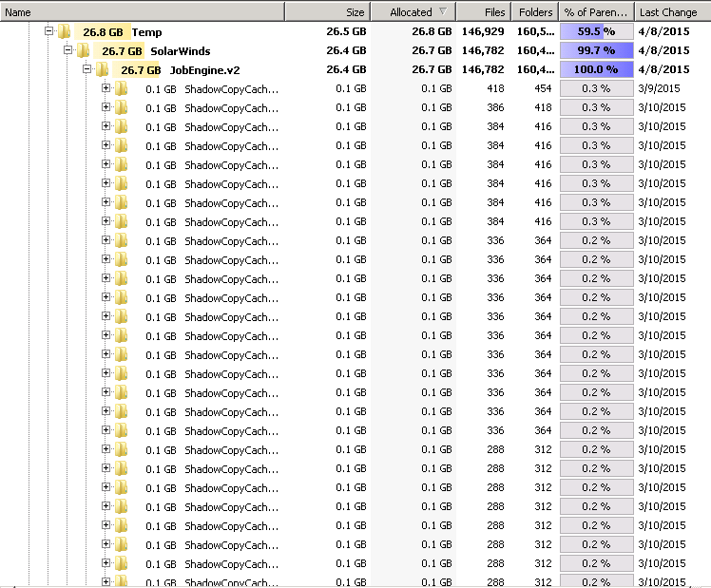Sort by the Size column header

(x=328, y=12)
